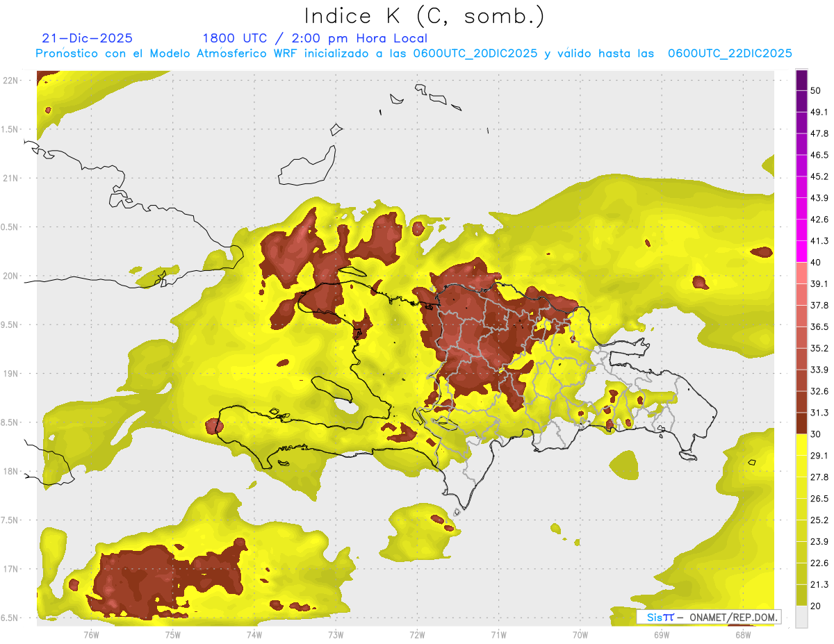This screenshot has width=834, height=644.
Task: Pick the gray swatch below legend value 20
Action: [x=802, y=616]
